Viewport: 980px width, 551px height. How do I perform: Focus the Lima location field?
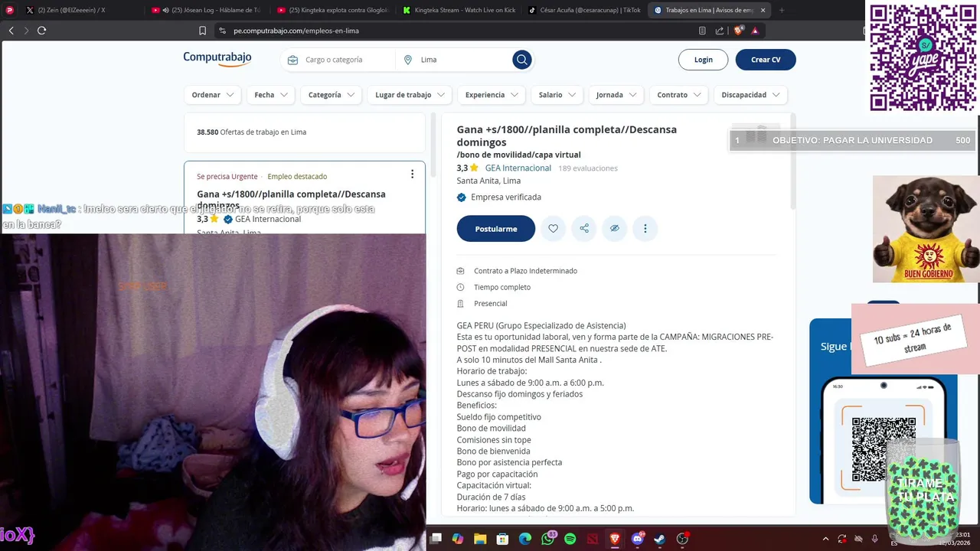pos(456,60)
